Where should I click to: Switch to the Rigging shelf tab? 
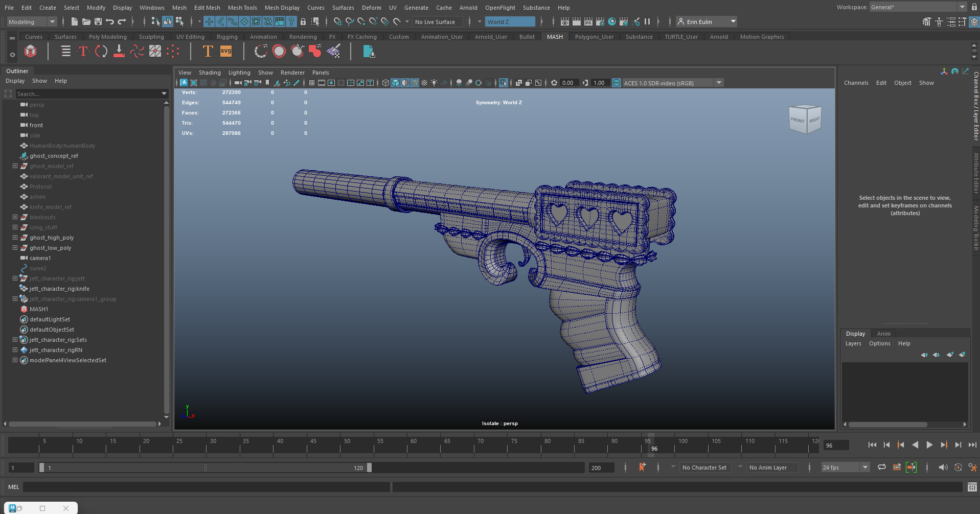click(x=227, y=37)
